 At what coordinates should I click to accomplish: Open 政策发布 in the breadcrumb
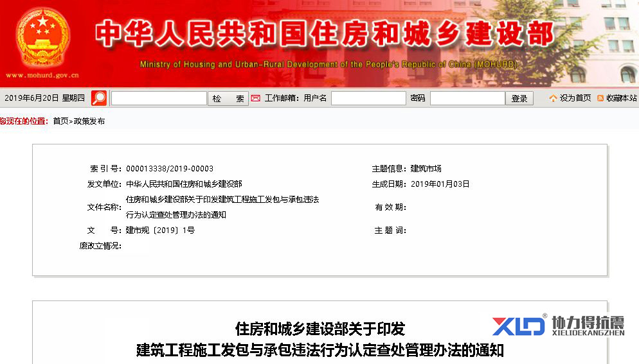click(x=89, y=121)
